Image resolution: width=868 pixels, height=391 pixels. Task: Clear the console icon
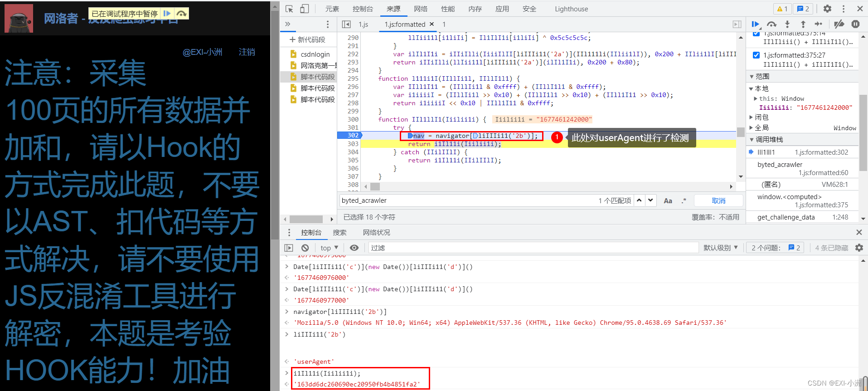305,248
